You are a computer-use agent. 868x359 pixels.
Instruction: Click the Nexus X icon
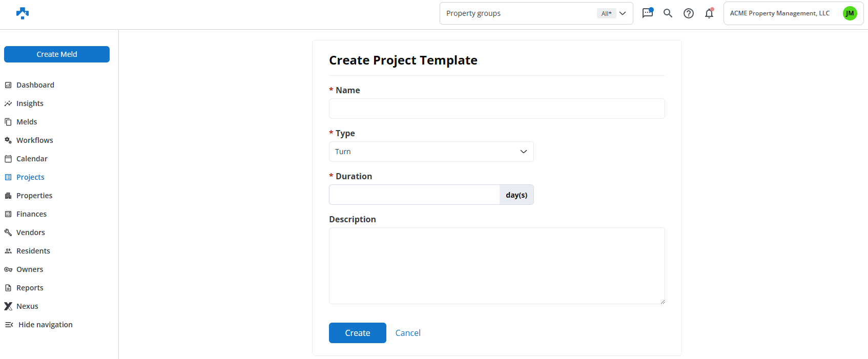(x=8, y=306)
